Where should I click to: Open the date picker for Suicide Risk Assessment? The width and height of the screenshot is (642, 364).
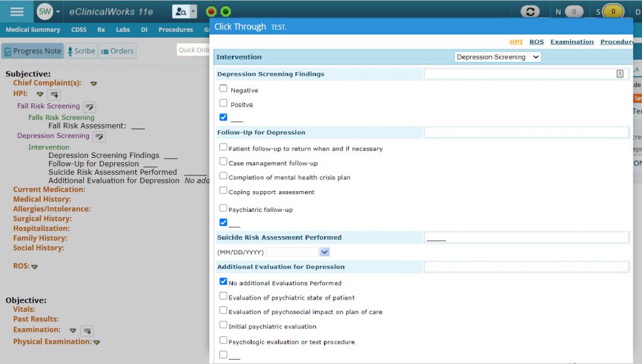(324, 251)
